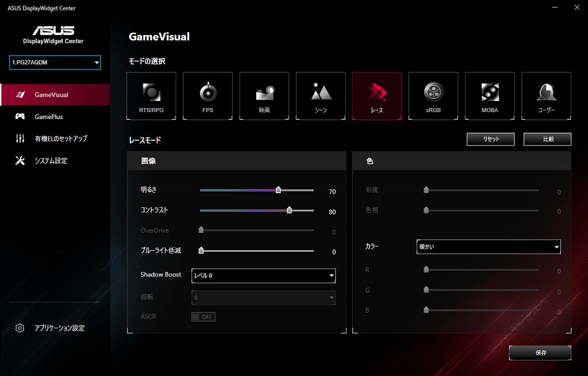
Task: Click the GameVisual sidebar icon
Action: (x=21, y=95)
